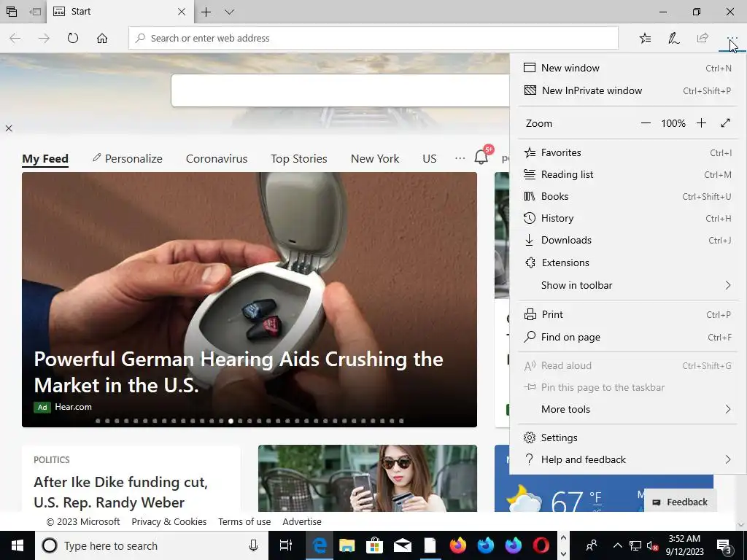The image size is (747, 560).
Task: Expand the Show in toolbar submenu
Action: [628, 285]
